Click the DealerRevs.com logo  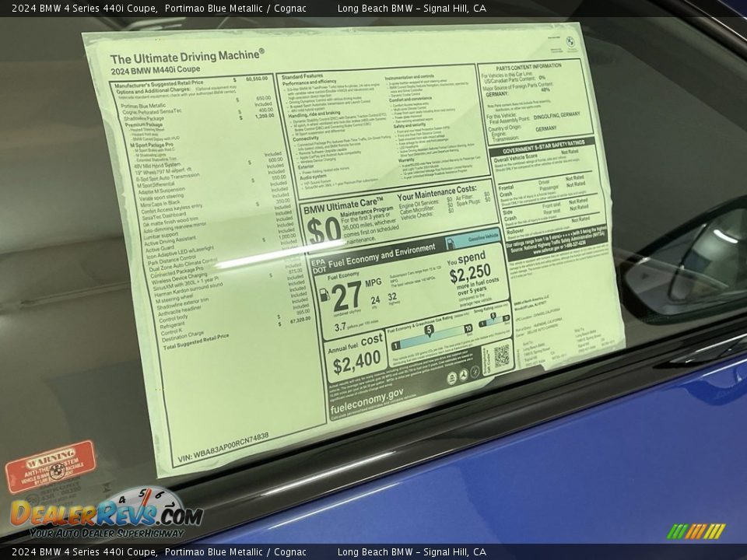point(107,513)
